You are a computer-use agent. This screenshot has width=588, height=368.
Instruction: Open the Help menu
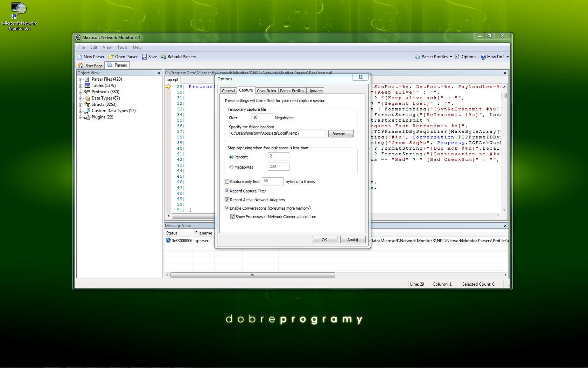click(137, 47)
